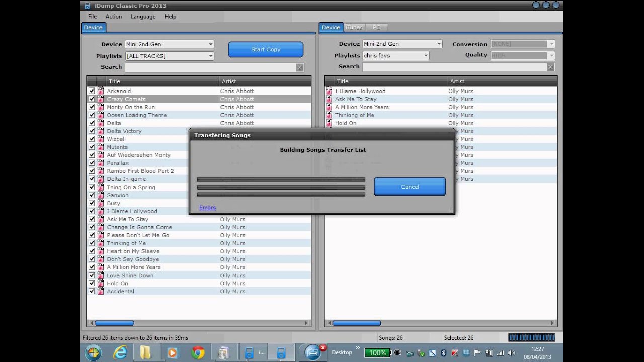The image size is (644, 362).
Task: Click the Start Copy button
Action: (266, 49)
